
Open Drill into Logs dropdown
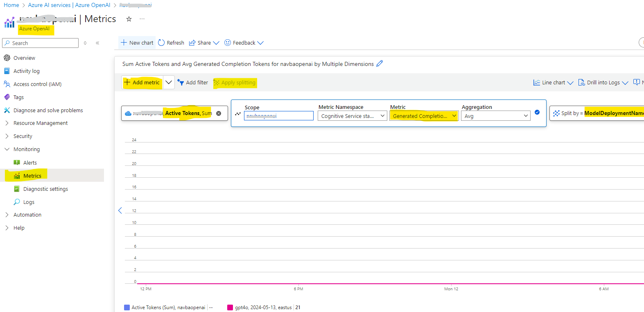coord(603,82)
